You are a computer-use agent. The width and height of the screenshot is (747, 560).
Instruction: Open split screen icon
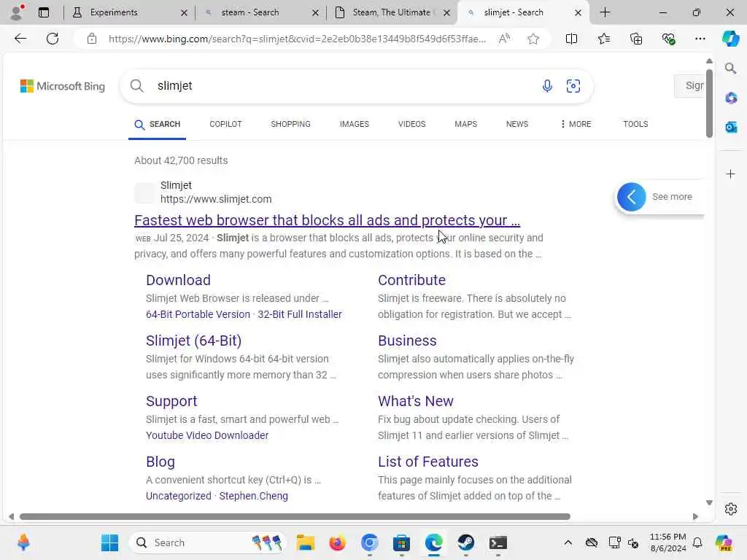tap(571, 39)
